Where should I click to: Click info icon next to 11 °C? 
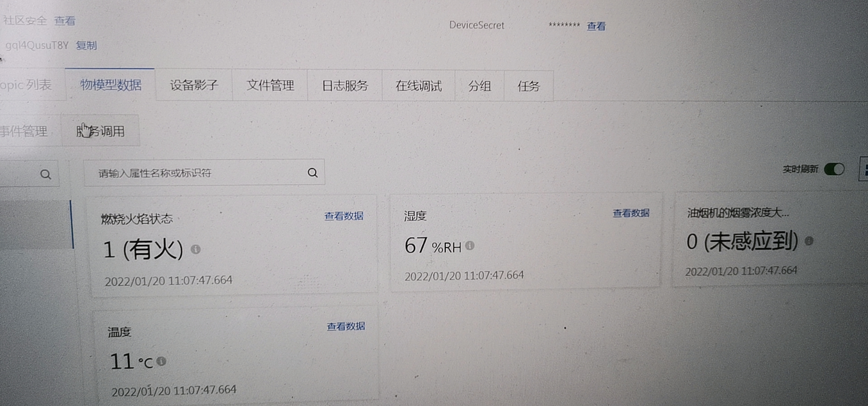tap(161, 361)
